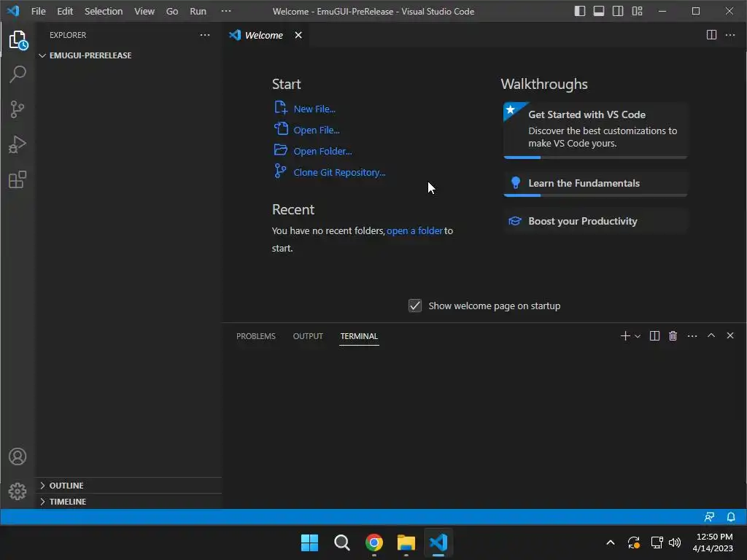Open the File menu
The height and width of the screenshot is (560, 747).
click(38, 11)
